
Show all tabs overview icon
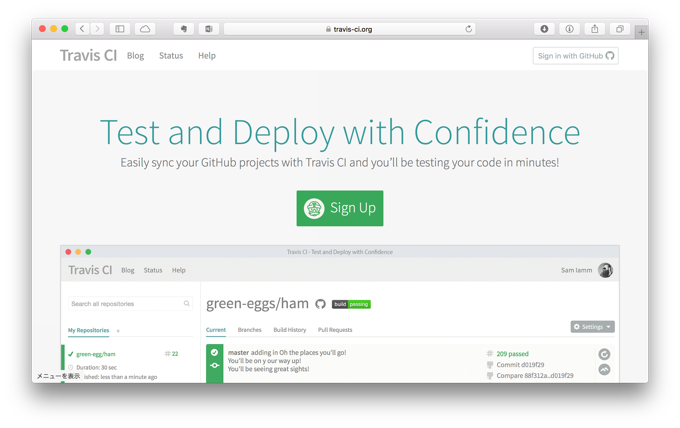click(620, 29)
